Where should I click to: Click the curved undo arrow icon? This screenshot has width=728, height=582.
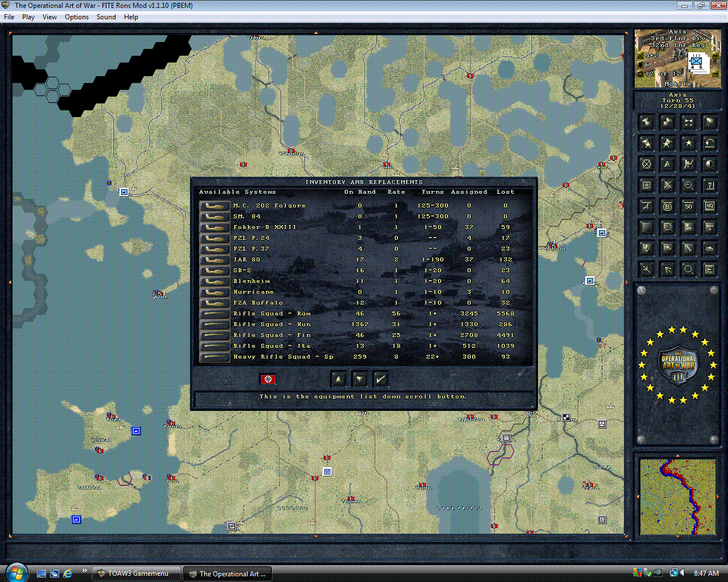pyautogui.click(x=710, y=143)
